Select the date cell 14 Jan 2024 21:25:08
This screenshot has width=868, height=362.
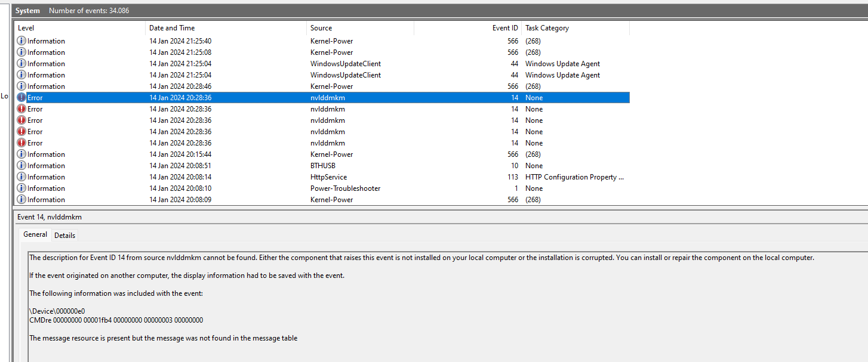[180, 52]
